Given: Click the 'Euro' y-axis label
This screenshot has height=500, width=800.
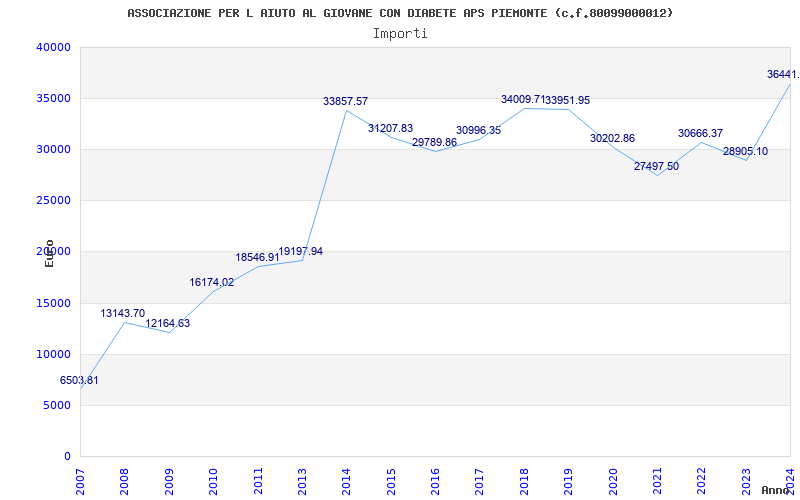Looking at the screenshot, I should click(49, 253).
